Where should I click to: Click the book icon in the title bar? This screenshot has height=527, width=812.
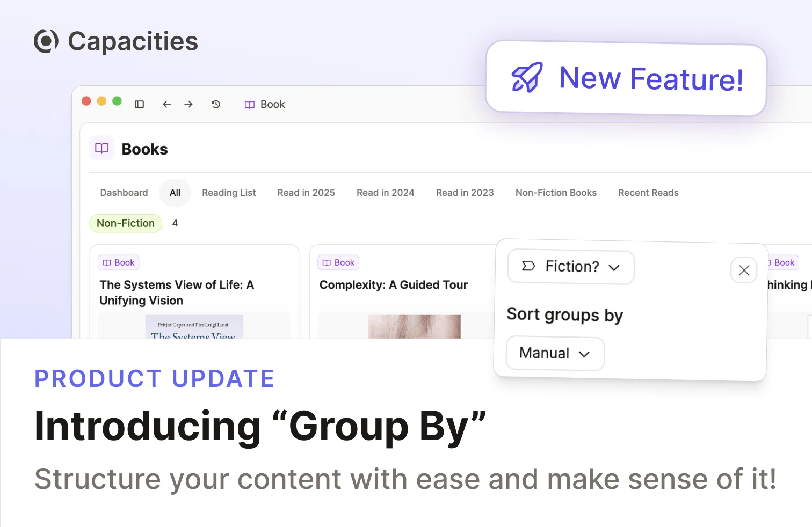[250, 105]
